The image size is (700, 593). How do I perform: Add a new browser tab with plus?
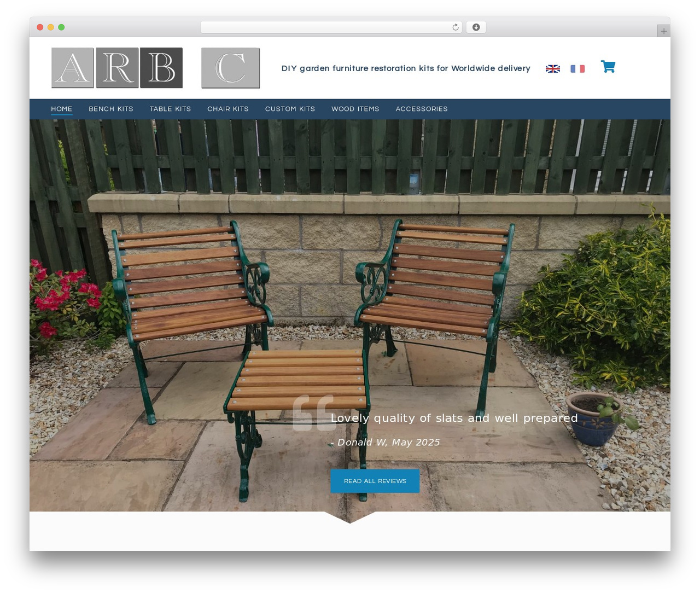[664, 31]
